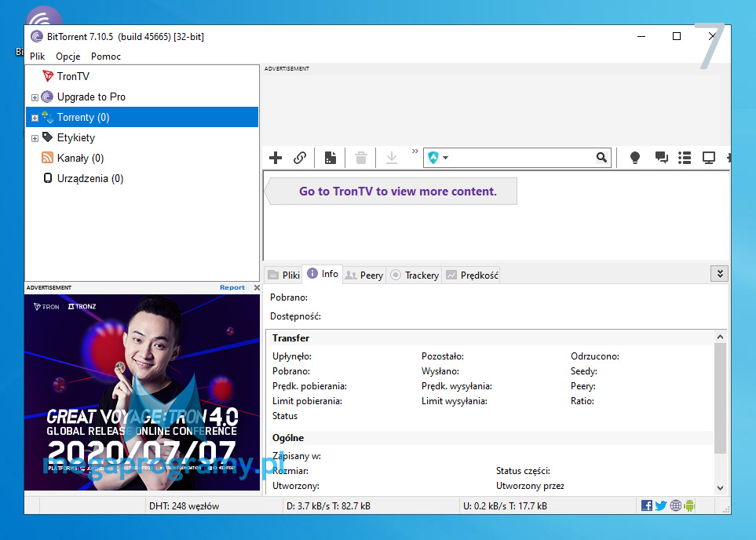Click the Urządzenia device icon
The height and width of the screenshot is (540, 756).
[48, 178]
